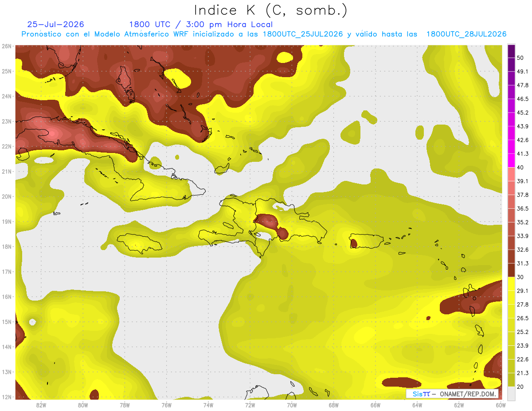Viewport: 532px width, 411px height.
Task: Click the colorbar value "50"
Action: [x=520, y=58]
